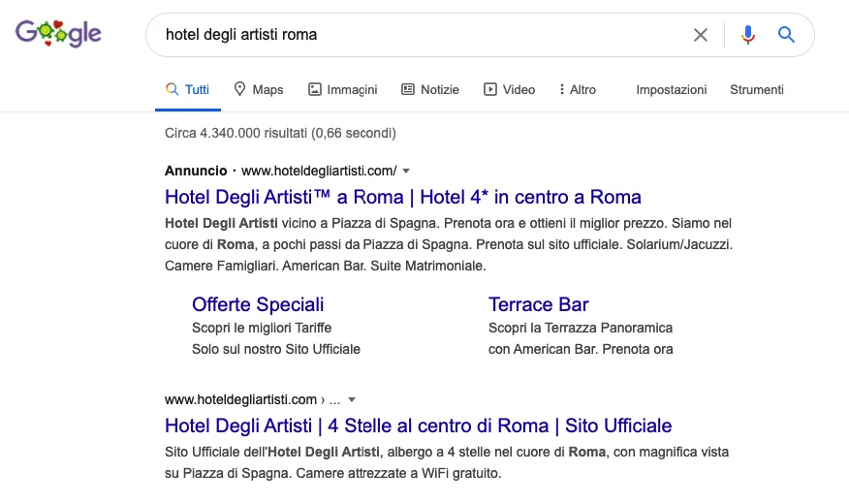
Task: Open the Terrace Bar sitelink
Action: click(538, 304)
